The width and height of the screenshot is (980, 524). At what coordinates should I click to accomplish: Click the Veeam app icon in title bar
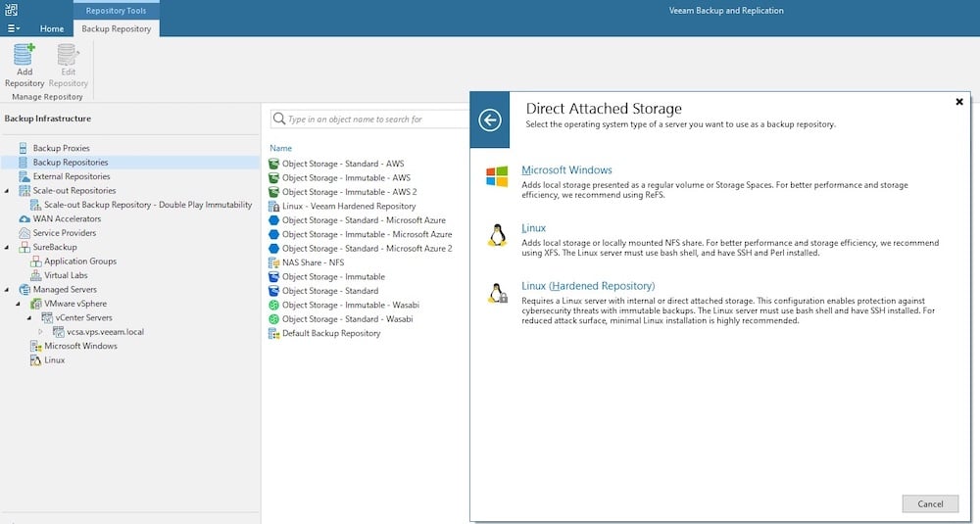tap(11, 10)
